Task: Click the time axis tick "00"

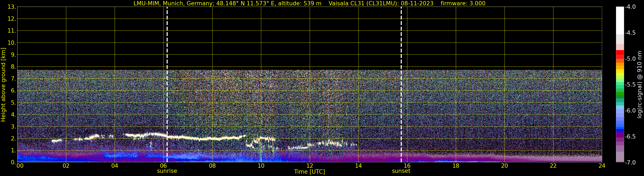Action: [20, 166]
